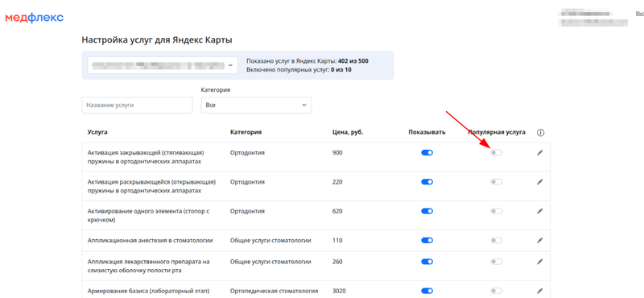Click the медфлекс logo
Image resolution: width=644 pixels, height=298 pixels.
coord(34,18)
